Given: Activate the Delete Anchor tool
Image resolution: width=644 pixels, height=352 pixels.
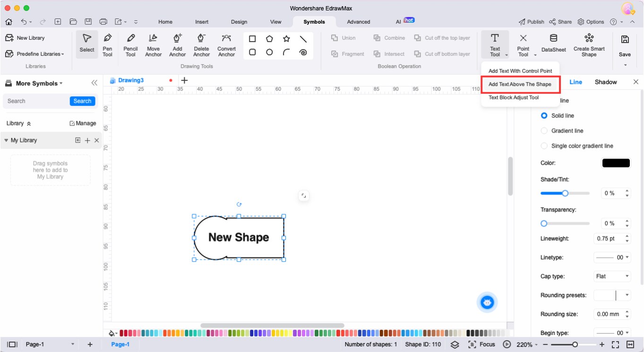Looking at the screenshot, I should [201, 44].
